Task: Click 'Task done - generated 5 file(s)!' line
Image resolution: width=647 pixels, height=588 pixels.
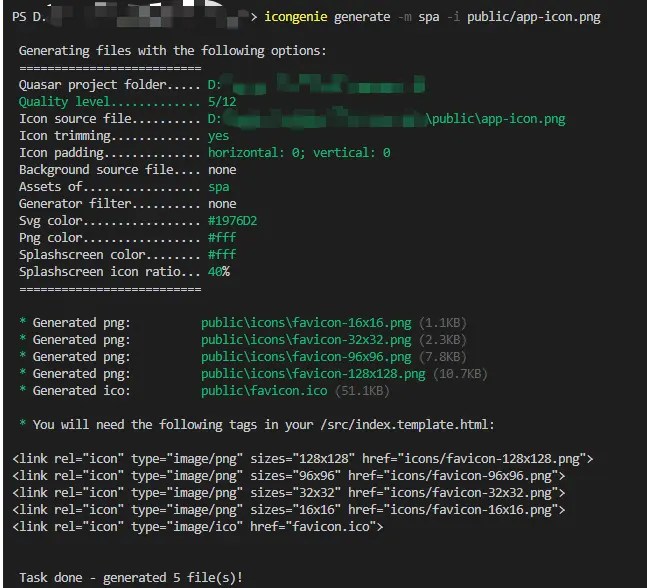Action: pyautogui.click(x=131, y=578)
